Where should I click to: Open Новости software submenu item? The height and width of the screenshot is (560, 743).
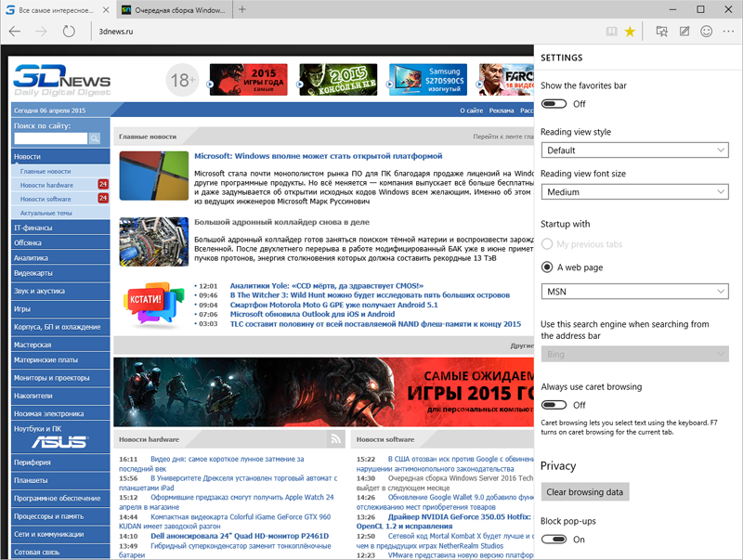[46, 199]
